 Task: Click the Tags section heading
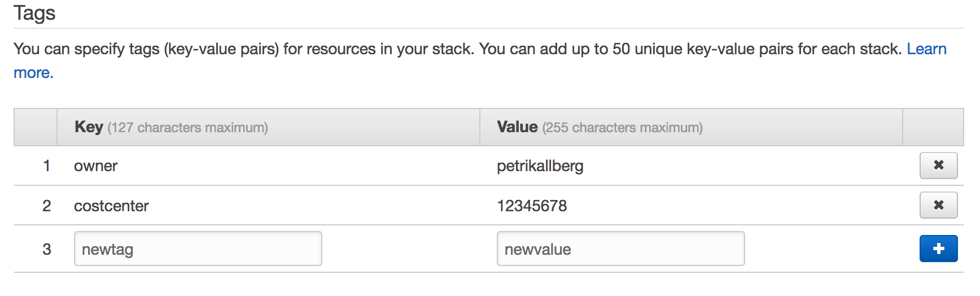tap(34, 13)
